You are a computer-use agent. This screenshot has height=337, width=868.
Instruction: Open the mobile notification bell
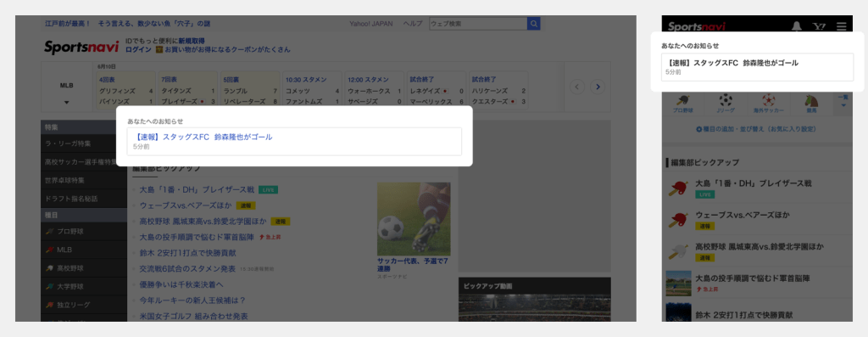point(797,26)
